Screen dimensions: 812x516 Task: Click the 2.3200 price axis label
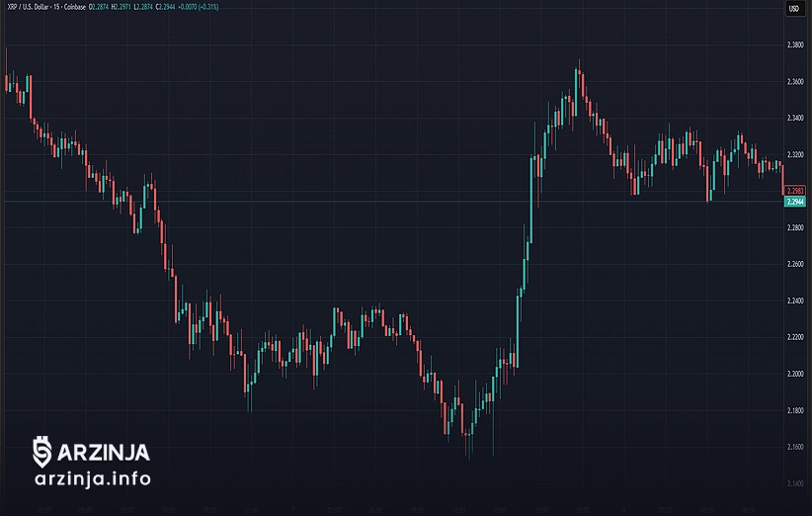(x=795, y=155)
